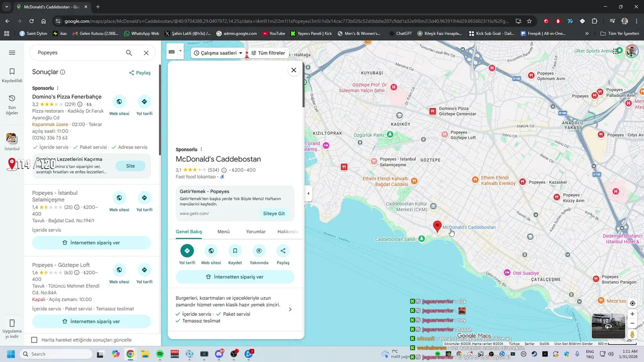The width and height of the screenshot is (644, 362).
Task: Share results with Paylaş link
Action: (139, 72)
